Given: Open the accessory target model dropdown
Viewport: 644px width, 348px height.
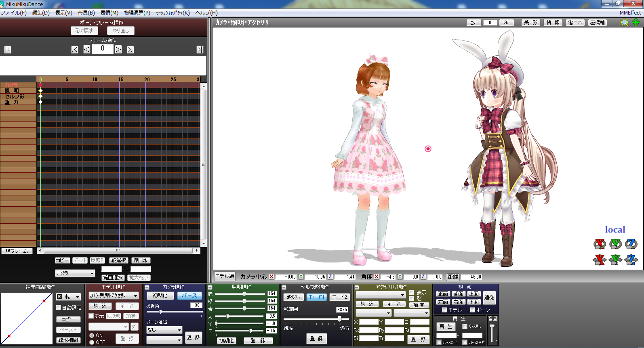Looking at the screenshot, I should pos(373,313).
